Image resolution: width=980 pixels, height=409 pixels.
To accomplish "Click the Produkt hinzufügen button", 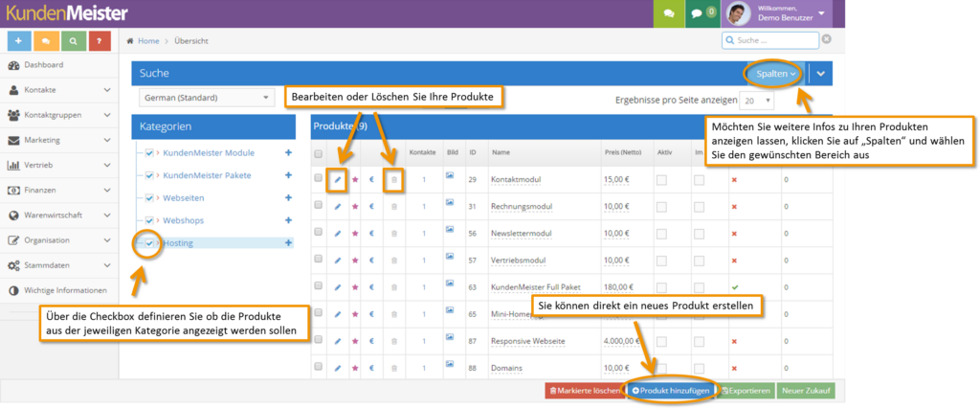I will click(x=671, y=391).
